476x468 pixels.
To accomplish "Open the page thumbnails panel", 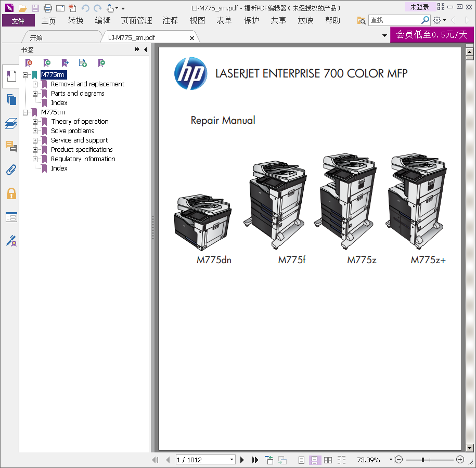I will pos(11,99).
